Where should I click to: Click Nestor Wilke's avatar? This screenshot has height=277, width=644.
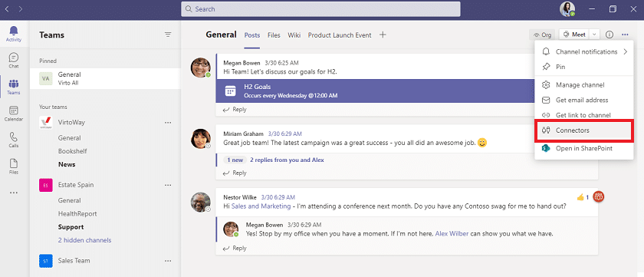tap(201, 203)
